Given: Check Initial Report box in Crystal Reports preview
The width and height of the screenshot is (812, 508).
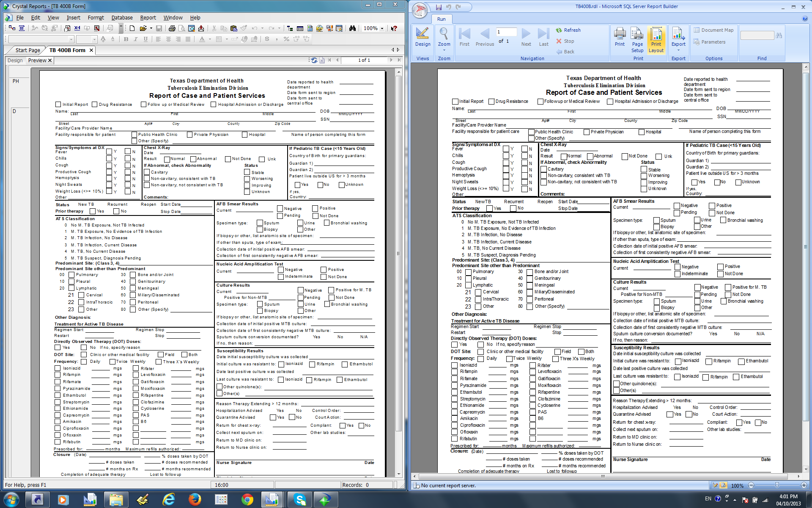Looking at the screenshot, I should 58,105.
